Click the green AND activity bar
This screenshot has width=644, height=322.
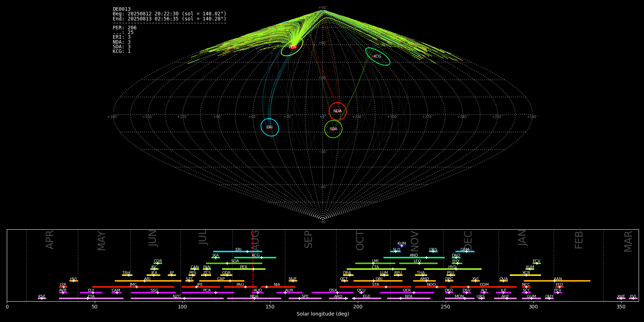(x=414, y=257)
